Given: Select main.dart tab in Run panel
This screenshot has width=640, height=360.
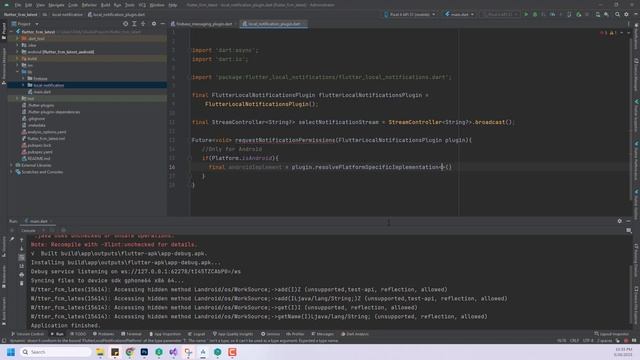Looking at the screenshot, I should (x=38, y=221).
